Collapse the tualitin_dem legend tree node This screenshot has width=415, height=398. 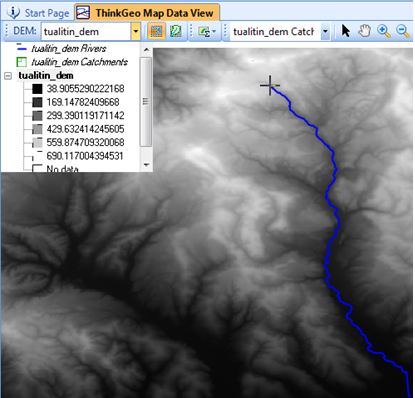(x=8, y=76)
